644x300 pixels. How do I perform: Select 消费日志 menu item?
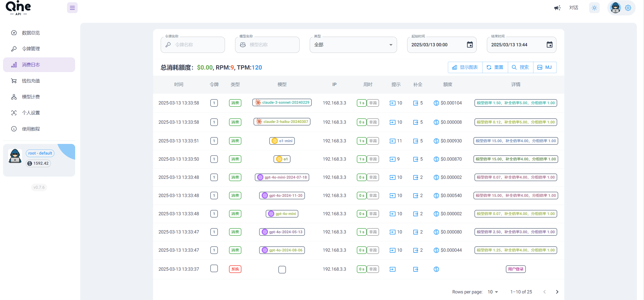point(39,65)
